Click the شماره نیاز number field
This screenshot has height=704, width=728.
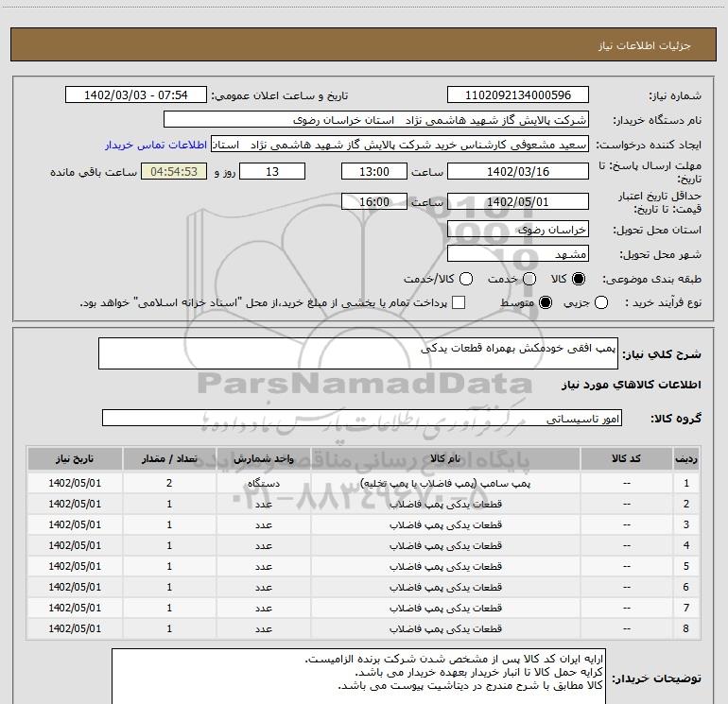coord(518,95)
